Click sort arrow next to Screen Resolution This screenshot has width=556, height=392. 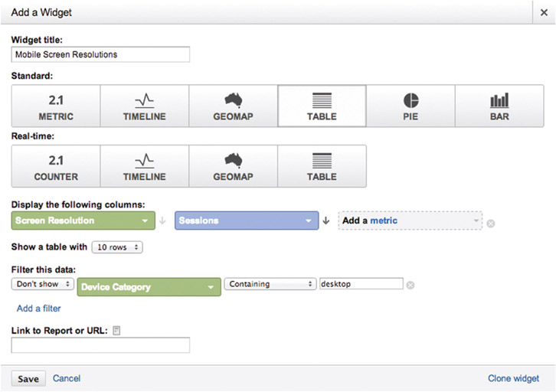[x=162, y=220]
